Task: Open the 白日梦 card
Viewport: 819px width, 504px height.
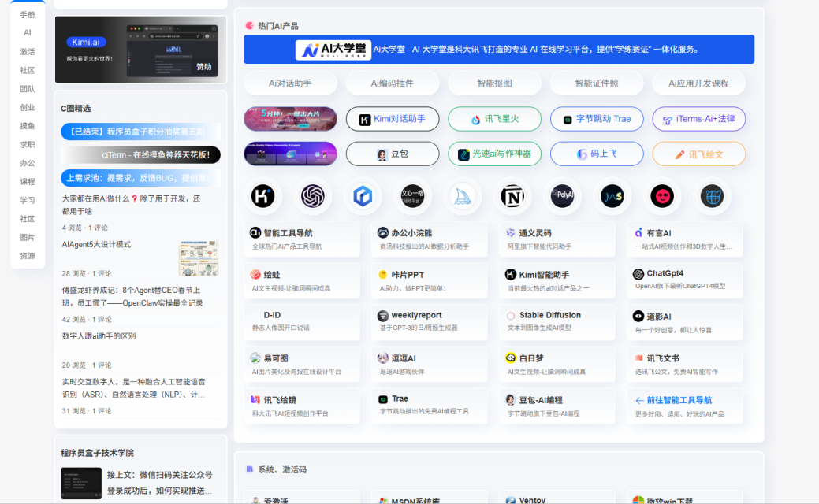Action: click(557, 364)
